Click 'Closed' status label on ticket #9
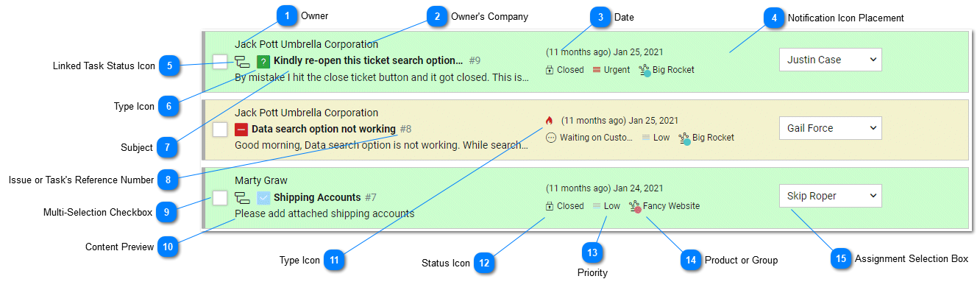 click(x=570, y=70)
